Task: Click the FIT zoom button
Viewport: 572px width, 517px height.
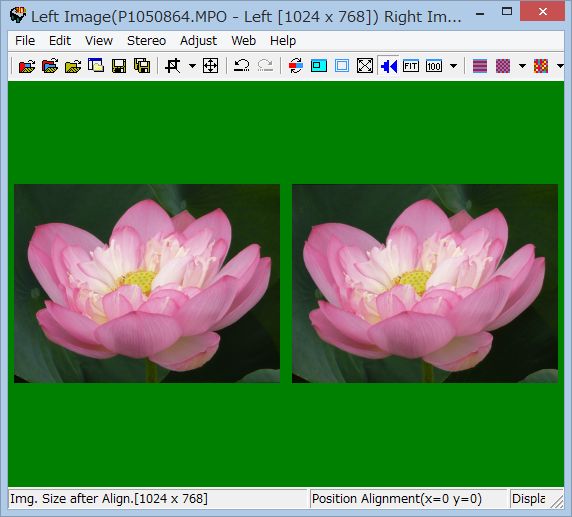Action: (x=411, y=66)
